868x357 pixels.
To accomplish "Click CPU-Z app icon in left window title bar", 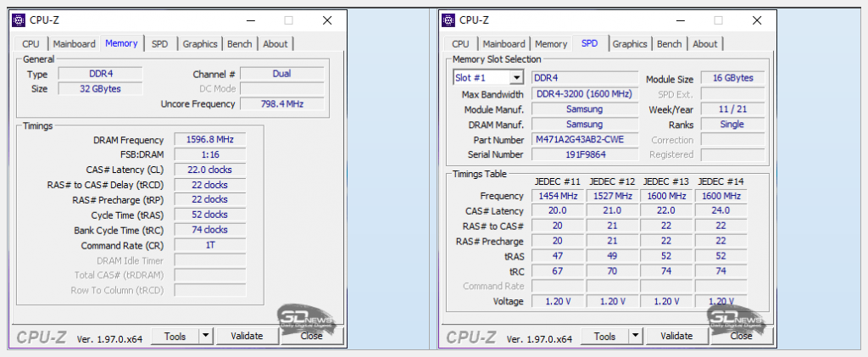I will 19,20.
